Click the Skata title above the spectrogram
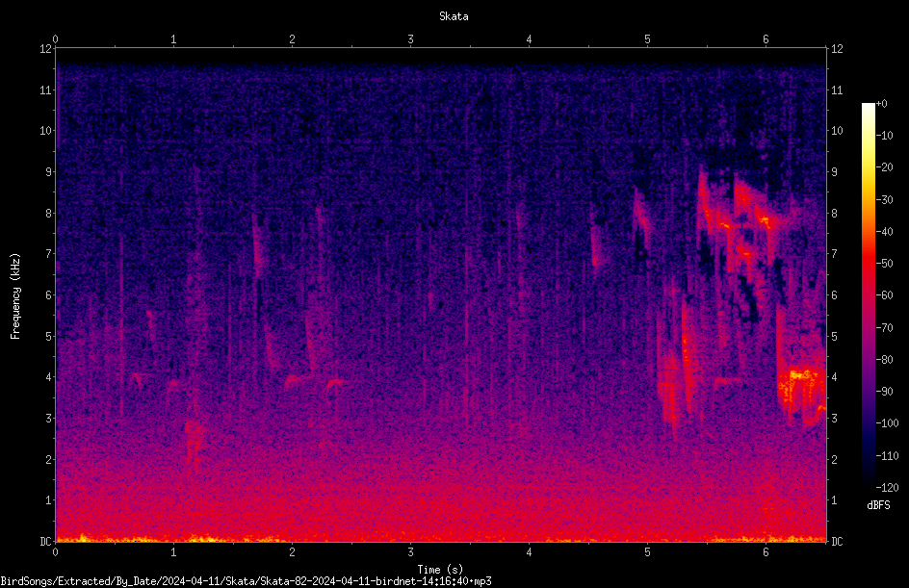The image size is (909, 588). tap(454, 16)
